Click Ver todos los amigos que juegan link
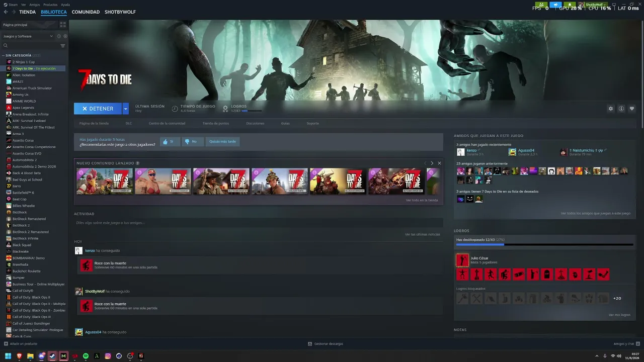Viewport: 644px width, 362px height. click(596, 213)
